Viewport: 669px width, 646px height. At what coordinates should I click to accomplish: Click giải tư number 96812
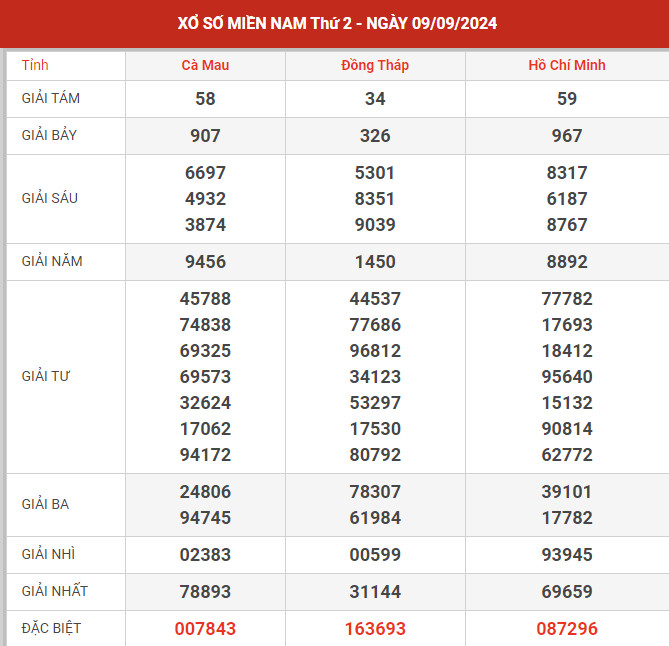coord(375,351)
